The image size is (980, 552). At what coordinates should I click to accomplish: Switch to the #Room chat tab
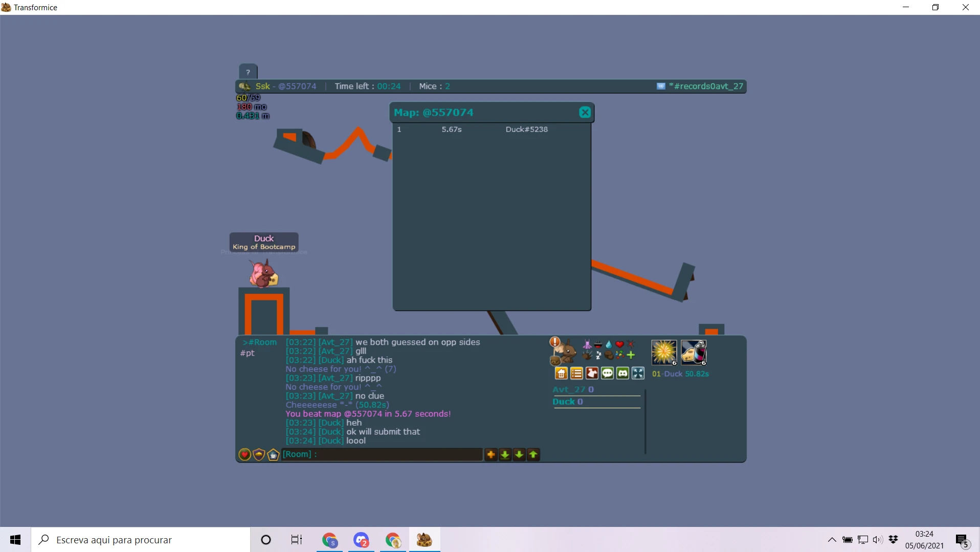coord(260,342)
